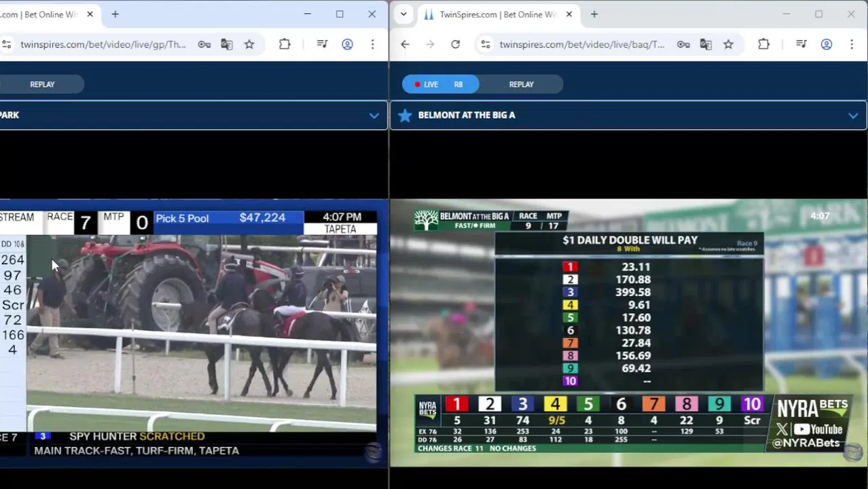Click translate icon in right window address bar

point(706,44)
